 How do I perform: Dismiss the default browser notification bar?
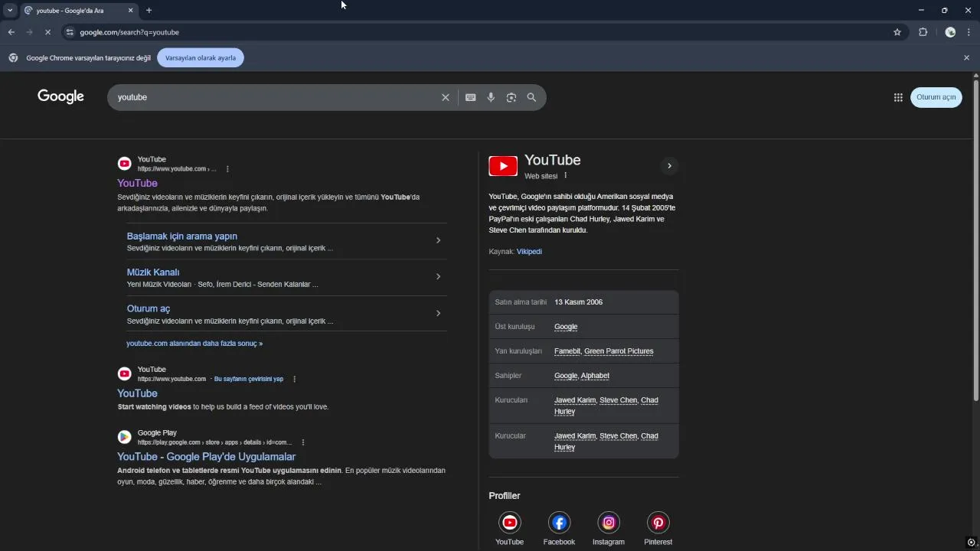coord(966,57)
